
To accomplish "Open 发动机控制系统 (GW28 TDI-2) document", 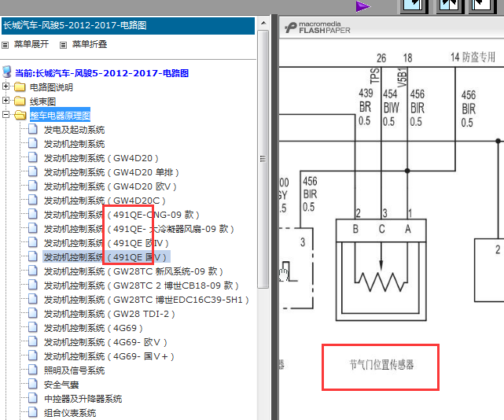I will [x=109, y=314].
